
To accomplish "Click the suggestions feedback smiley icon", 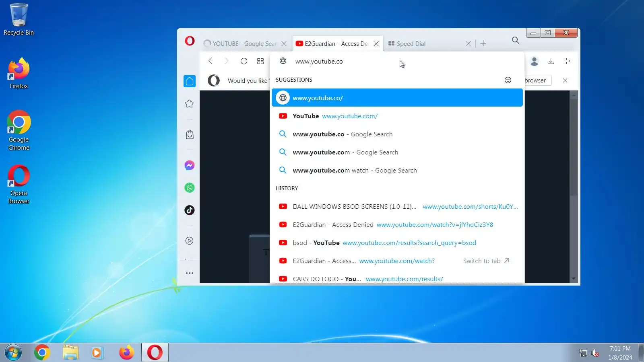I will coord(508,80).
